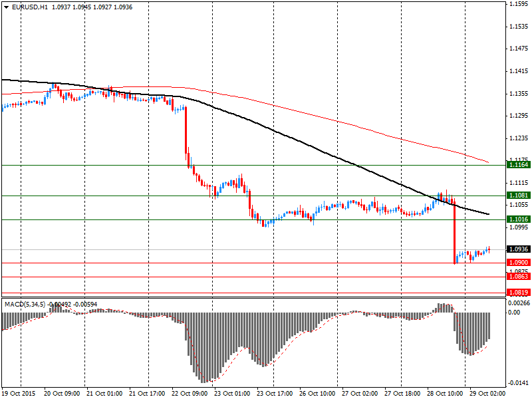
Task: Select the 1.1016 green level label
Action: (x=519, y=219)
